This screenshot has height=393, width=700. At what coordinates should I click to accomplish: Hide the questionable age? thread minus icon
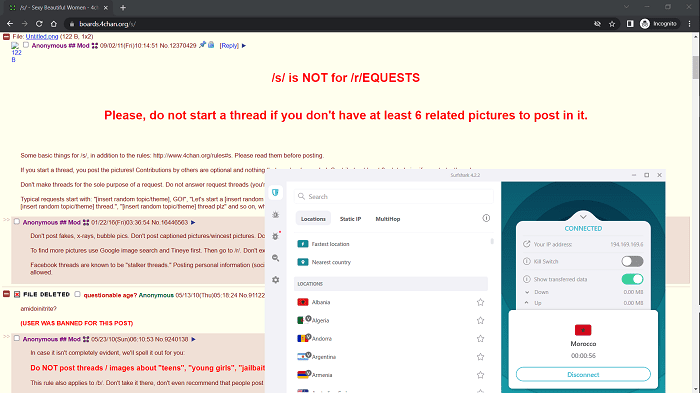[x=6, y=294]
